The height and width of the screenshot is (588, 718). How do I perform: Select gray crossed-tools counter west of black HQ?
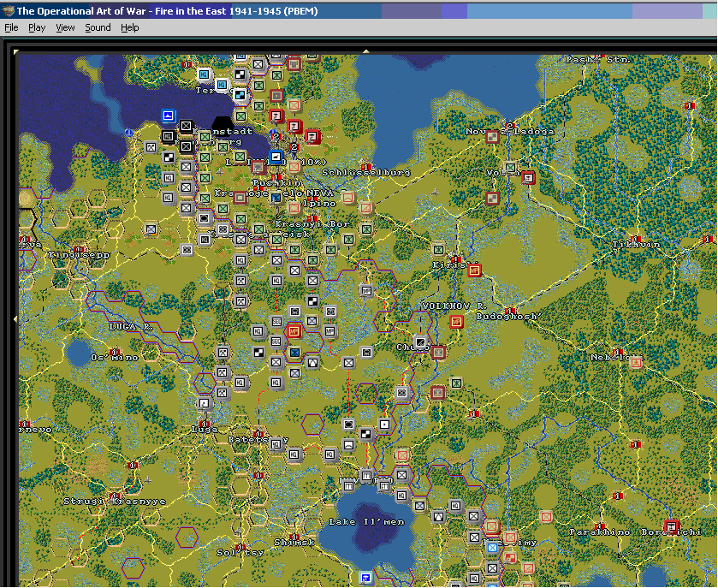point(151,147)
